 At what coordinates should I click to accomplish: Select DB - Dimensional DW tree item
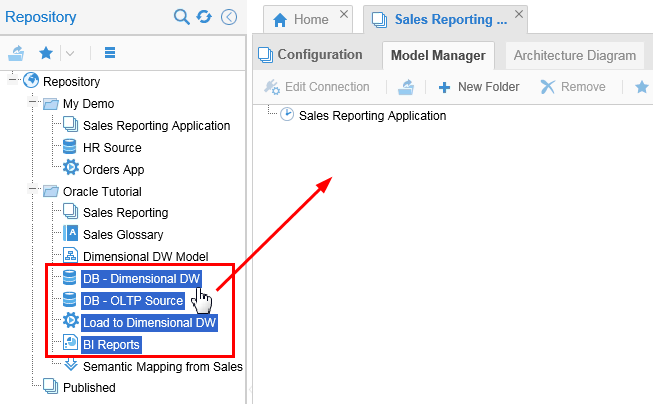[141, 279]
